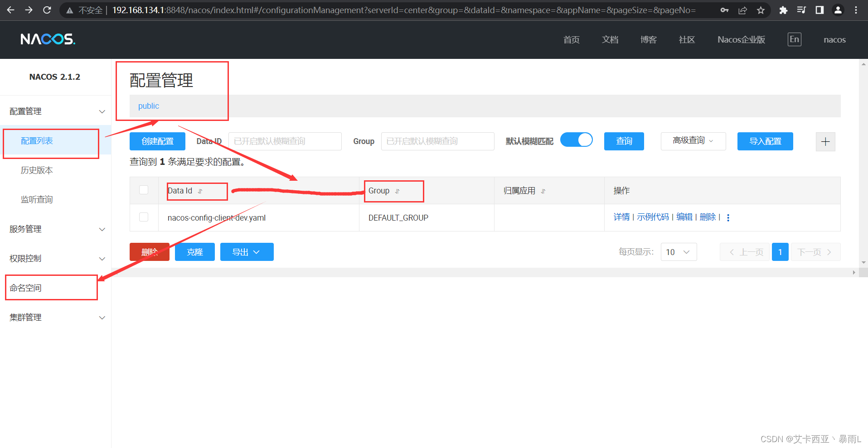Click the red 删除 batch delete button
The height and width of the screenshot is (448, 868).
149,252
